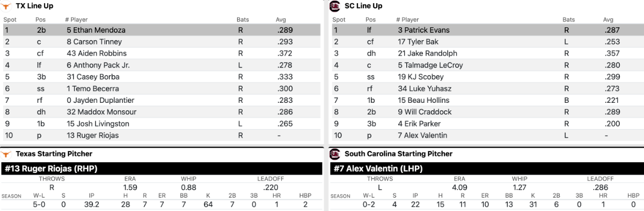
Task: Select pitcher Ruger Riojas row in TX lineup
Action: point(162,135)
